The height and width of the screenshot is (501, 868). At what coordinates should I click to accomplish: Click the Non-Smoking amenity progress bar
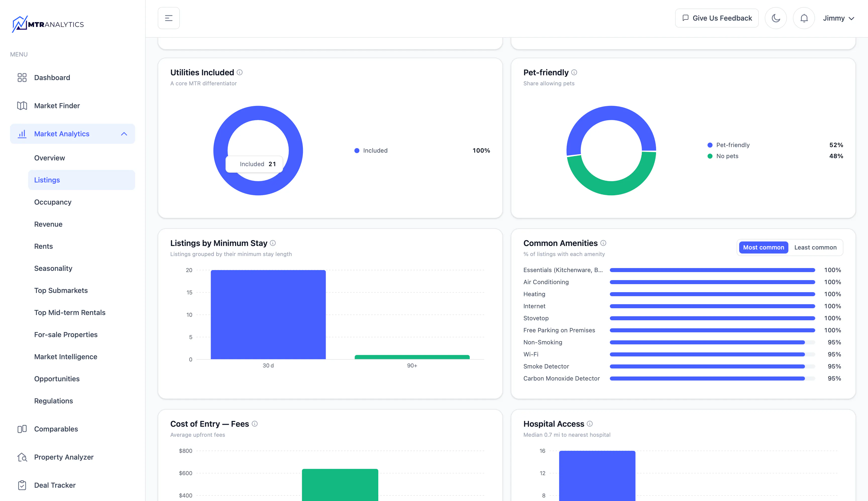(712, 342)
